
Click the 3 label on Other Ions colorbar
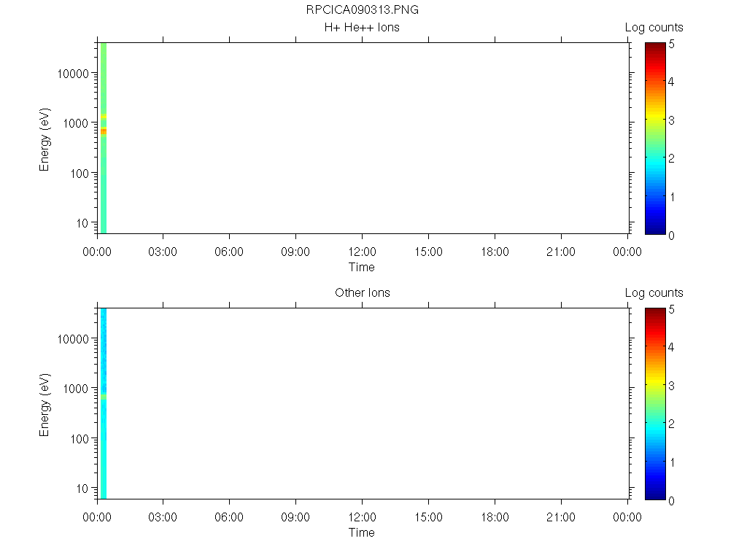671,386
